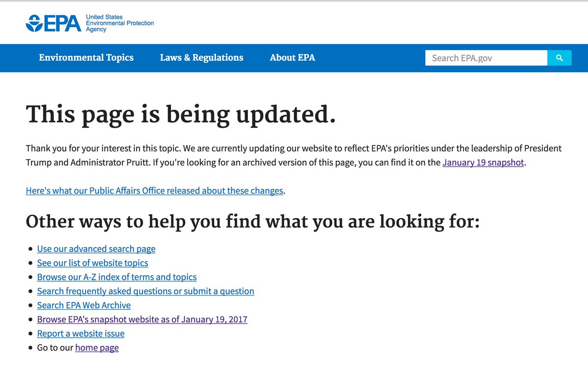Open the January 19 snapshot link
Screen dimensions: 588x372
point(483,162)
